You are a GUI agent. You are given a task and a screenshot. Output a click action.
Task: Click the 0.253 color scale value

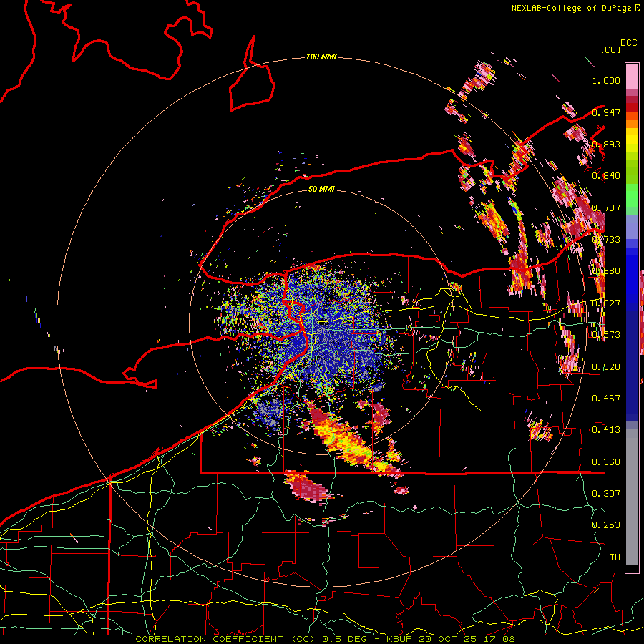[606, 525]
